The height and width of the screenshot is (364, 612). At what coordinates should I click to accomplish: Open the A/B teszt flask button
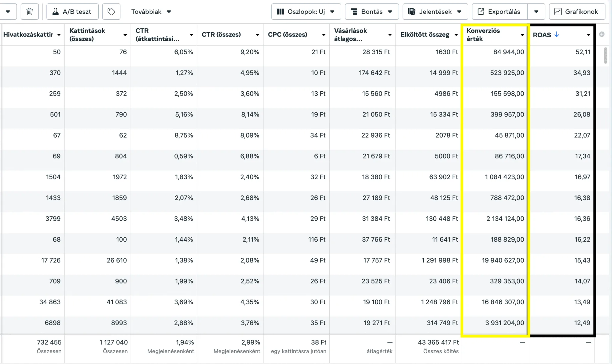pos(72,12)
